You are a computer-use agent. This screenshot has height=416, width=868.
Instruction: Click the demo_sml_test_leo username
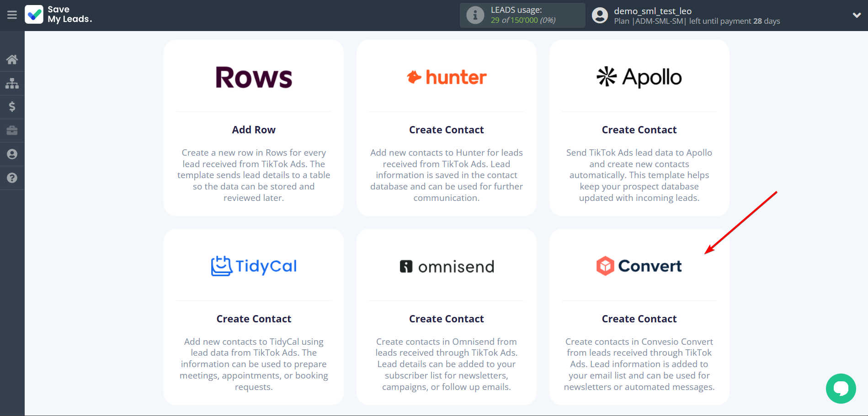653,11
